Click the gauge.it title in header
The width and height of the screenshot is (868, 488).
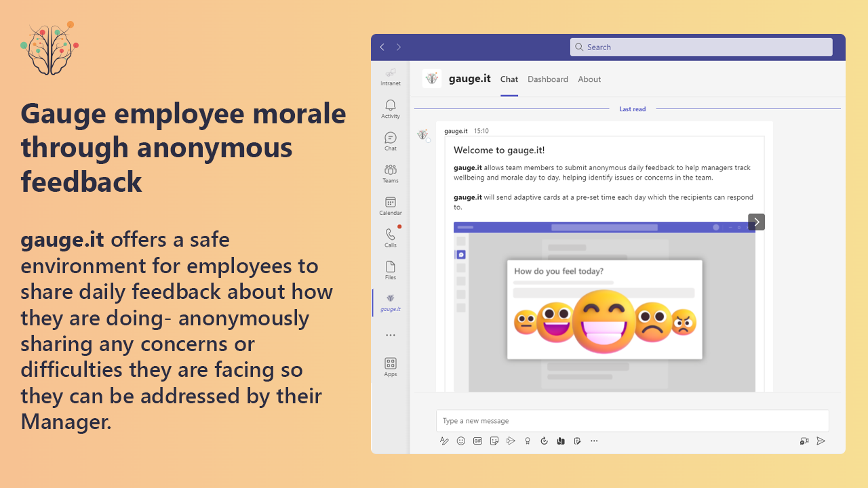tap(469, 79)
